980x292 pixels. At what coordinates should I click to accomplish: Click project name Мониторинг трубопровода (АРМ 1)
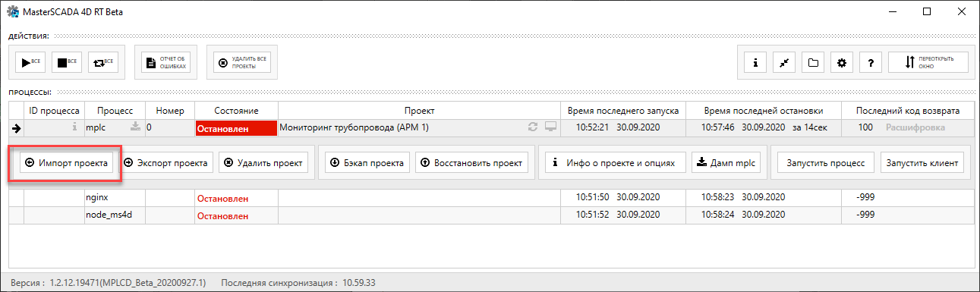click(x=355, y=127)
